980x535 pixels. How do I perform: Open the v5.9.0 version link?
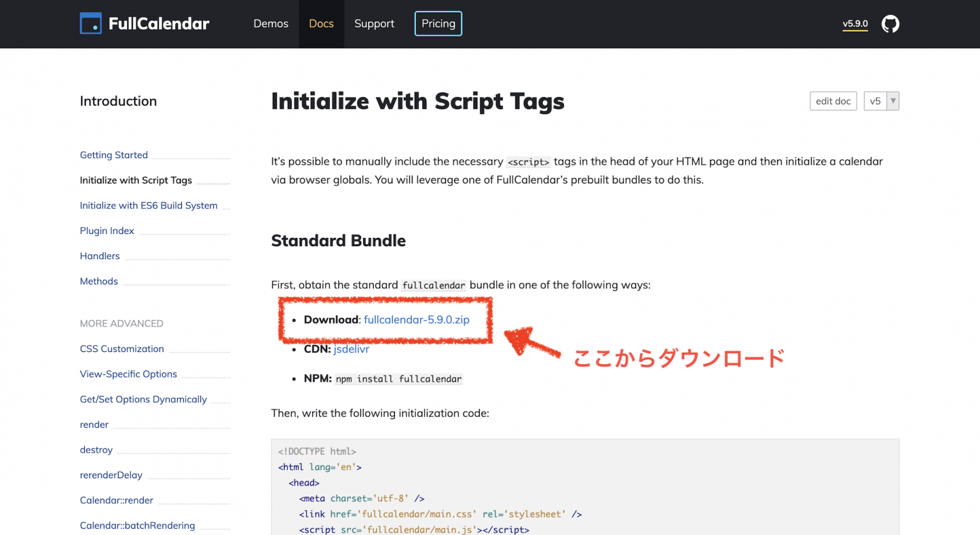(x=855, y=24)
